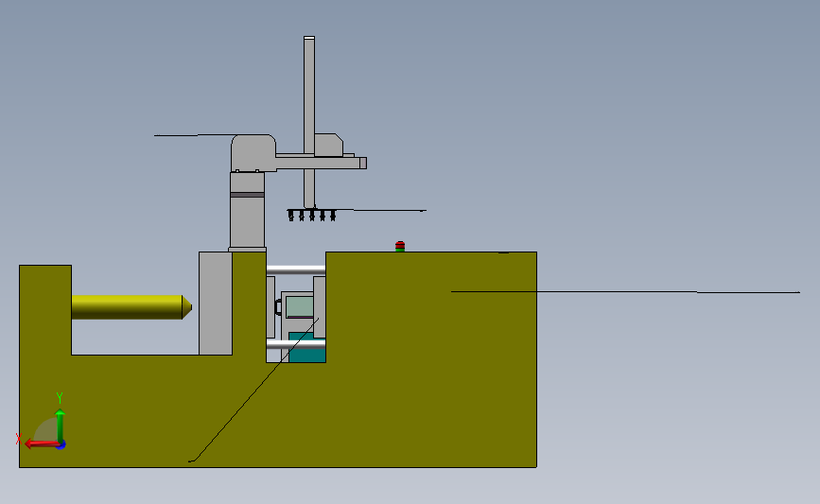This screenshot has width=820, height=504.
Task: Click the blue Z axis dot on the triad
Action: (61, 445)
